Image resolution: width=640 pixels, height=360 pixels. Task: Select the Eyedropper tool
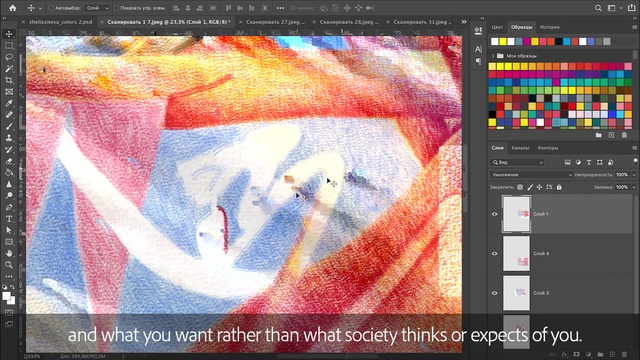(x=9, y=103)
